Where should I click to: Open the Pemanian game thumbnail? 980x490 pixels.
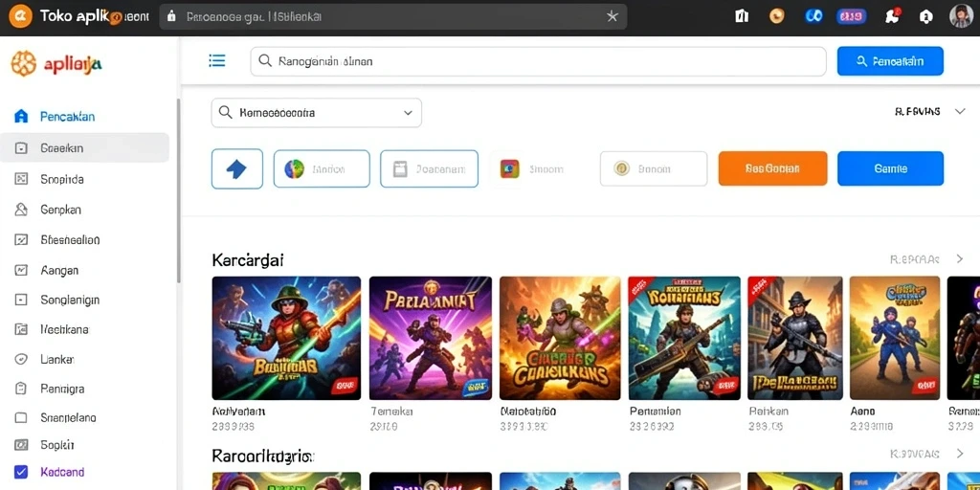pos(684,338)
